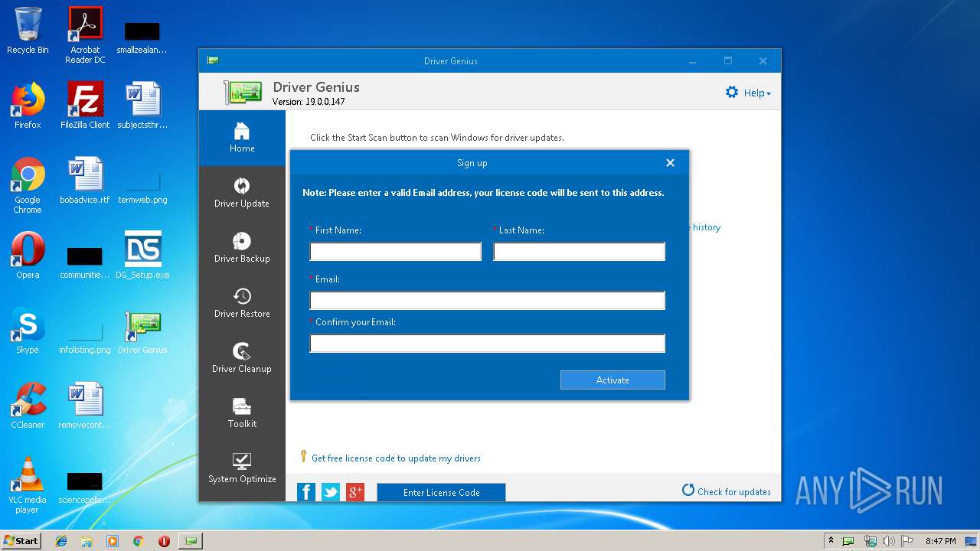Open Windows Explorer folder from taskbar
This screenshot has height=551, width=980.
click(x=87, y=541)
